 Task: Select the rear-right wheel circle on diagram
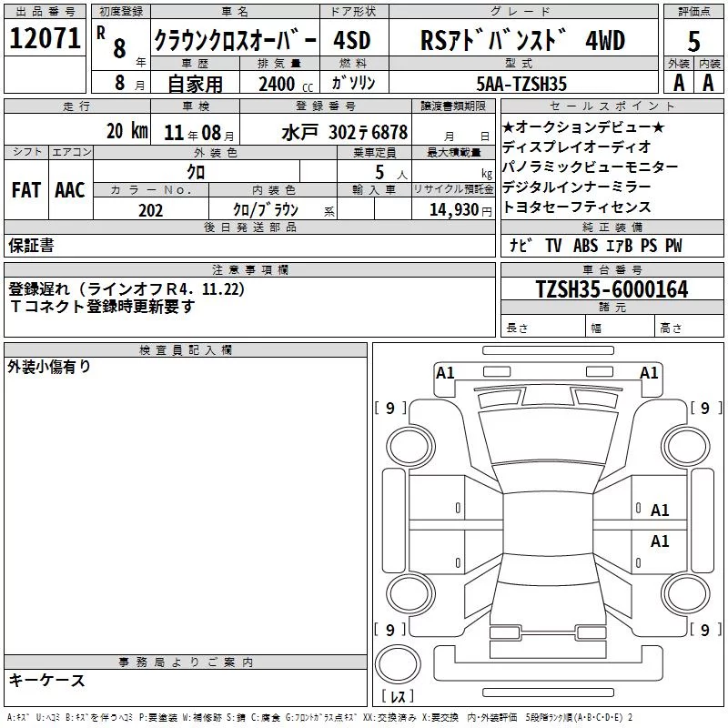coord(686,593)
